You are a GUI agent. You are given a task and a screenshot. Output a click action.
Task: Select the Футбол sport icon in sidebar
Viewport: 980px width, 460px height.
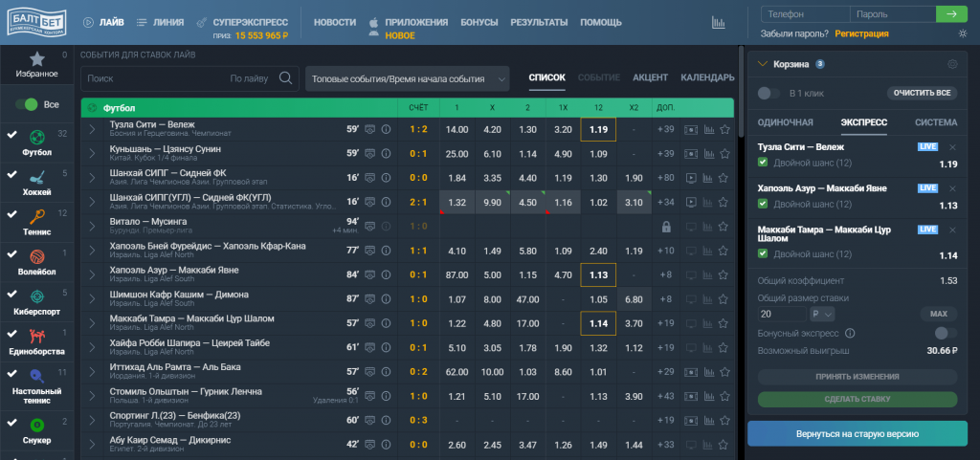point(37,136)
